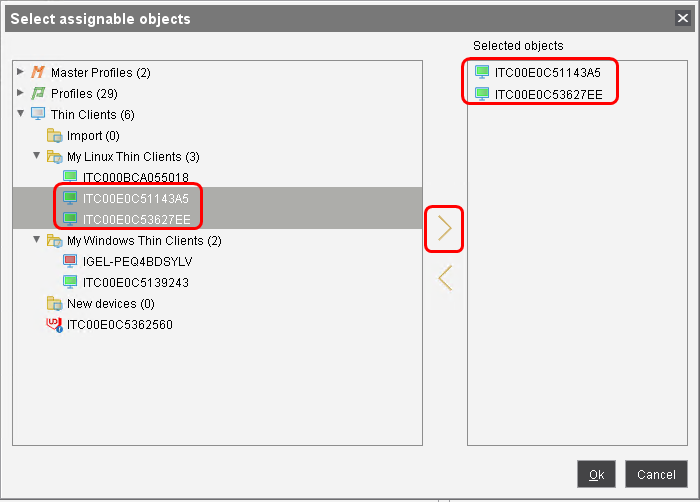
Task: Click the Import folder icon
Action: pyautogui.click(x=55, y=136)
